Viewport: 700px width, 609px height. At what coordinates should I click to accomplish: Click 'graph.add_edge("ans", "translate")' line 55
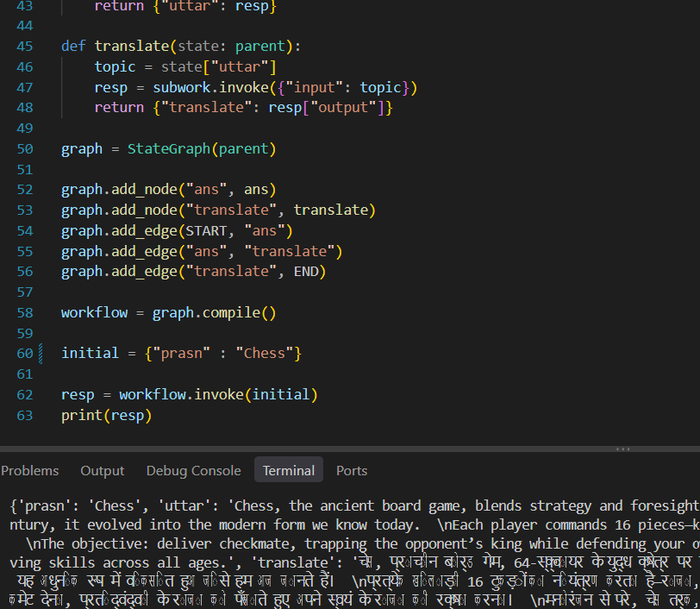(202, 252)
